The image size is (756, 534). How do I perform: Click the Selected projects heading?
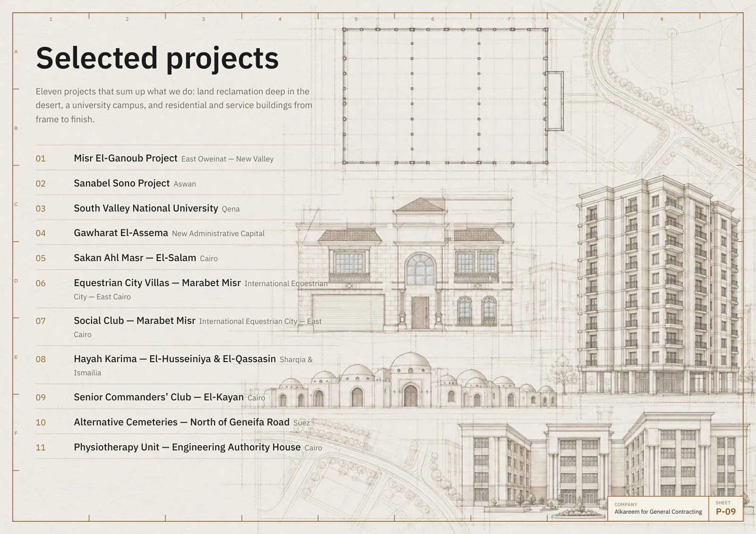coord(157,58)
